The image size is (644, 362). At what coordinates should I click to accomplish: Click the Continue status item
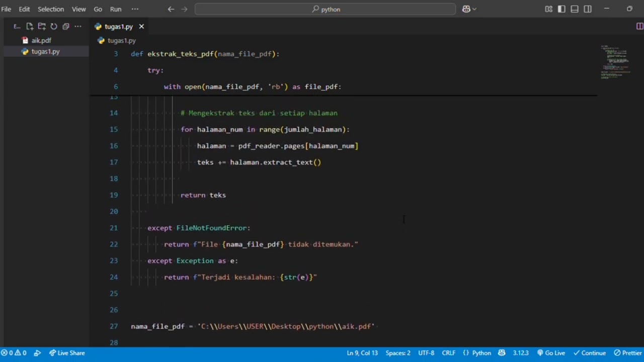coord(590,353)
